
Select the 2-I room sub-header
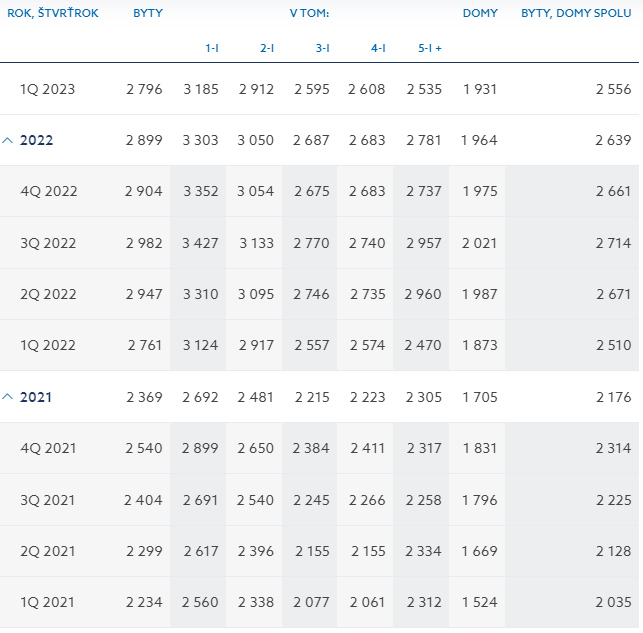(x=267, y=48)
